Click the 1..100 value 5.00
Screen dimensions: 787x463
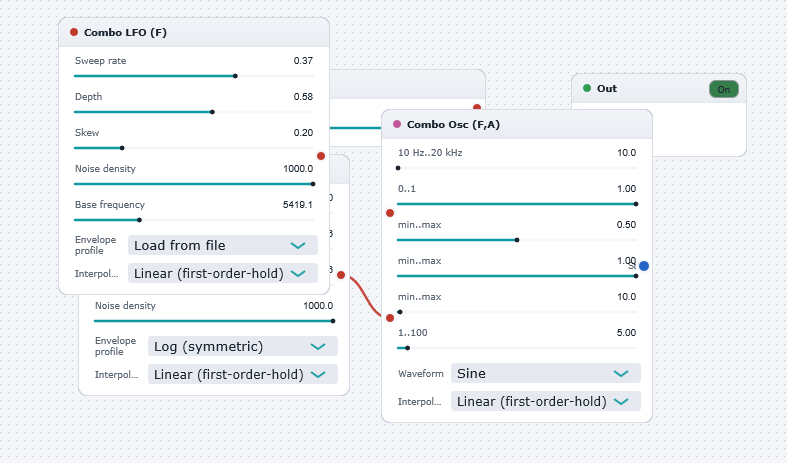coord(626,332)
